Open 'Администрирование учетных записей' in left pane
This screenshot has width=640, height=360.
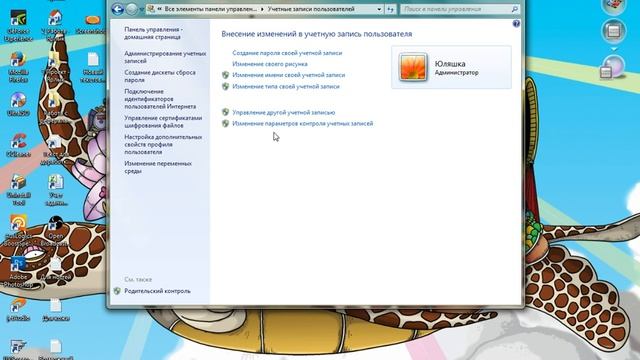(x=165, y=57)
